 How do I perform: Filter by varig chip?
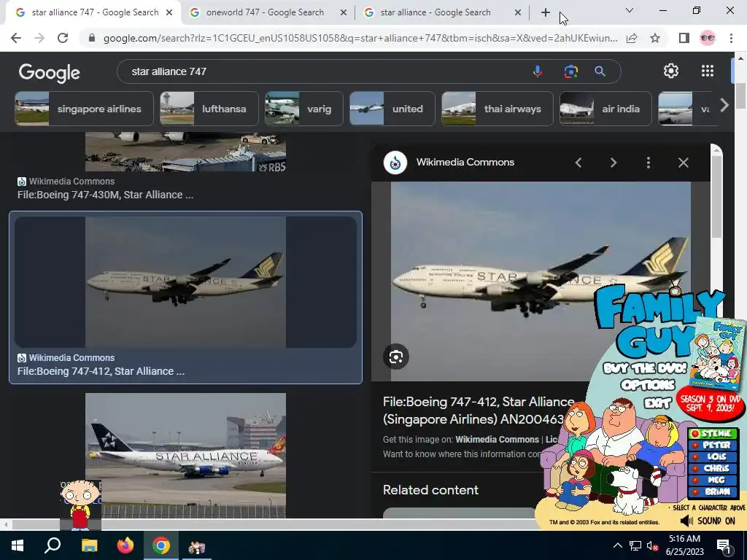coord(304,109)
